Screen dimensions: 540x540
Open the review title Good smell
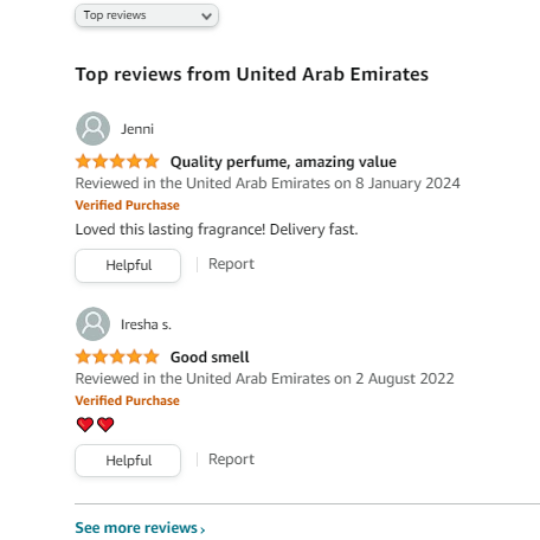(x=210, y=357)
